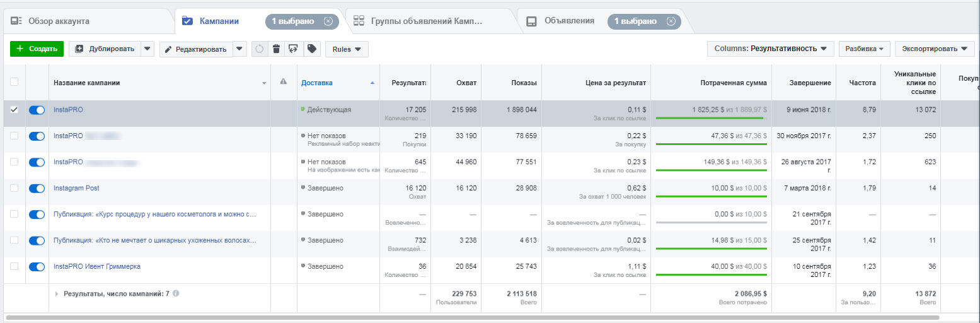980x323 pixels.
Task: Click the export/import share icon in toolbar
Action: [x=293, y=49]
